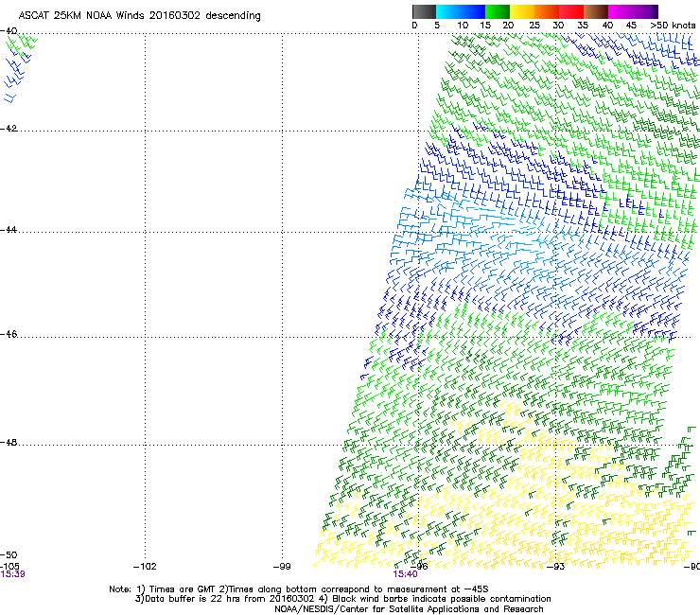Click the -48 latitude axis label
700x615 pixels.
(9, 443)
